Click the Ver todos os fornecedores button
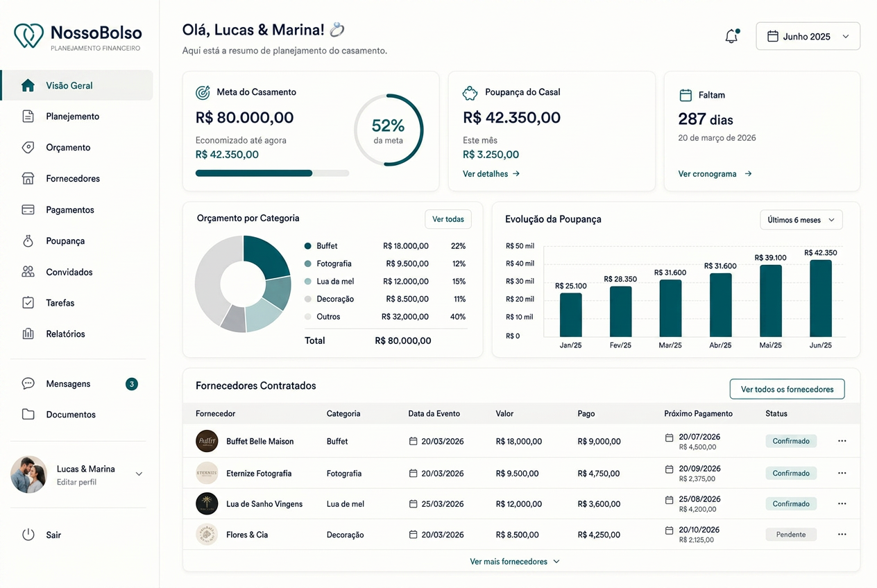 click(x=787, y=389)
